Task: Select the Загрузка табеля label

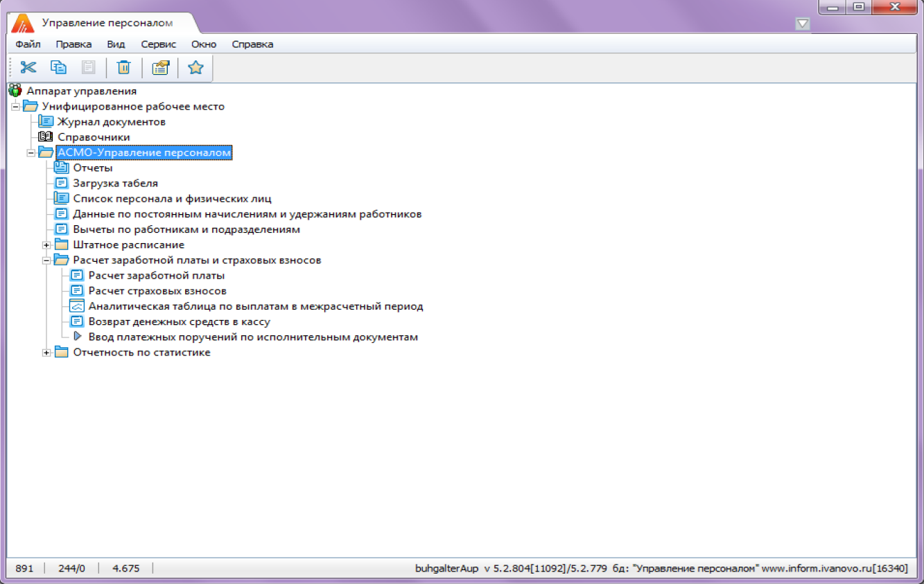Action: [x=116, y=183]
